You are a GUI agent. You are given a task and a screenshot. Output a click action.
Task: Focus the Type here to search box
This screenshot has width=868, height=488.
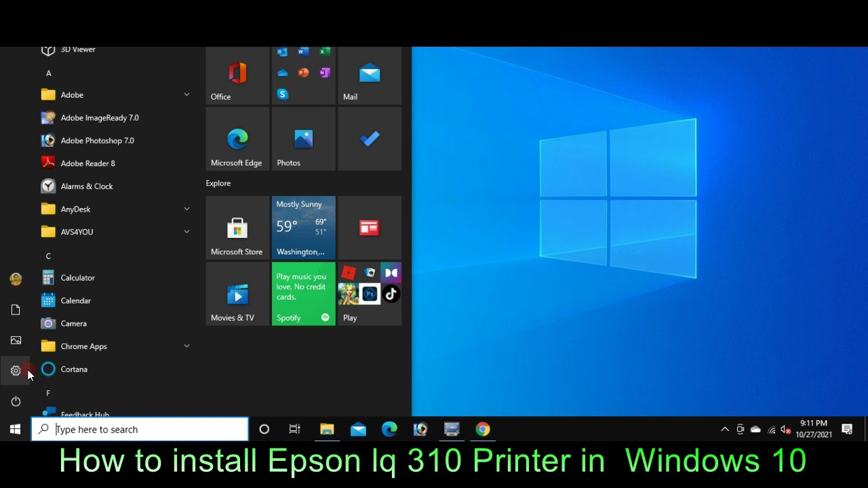pos(140,429)
